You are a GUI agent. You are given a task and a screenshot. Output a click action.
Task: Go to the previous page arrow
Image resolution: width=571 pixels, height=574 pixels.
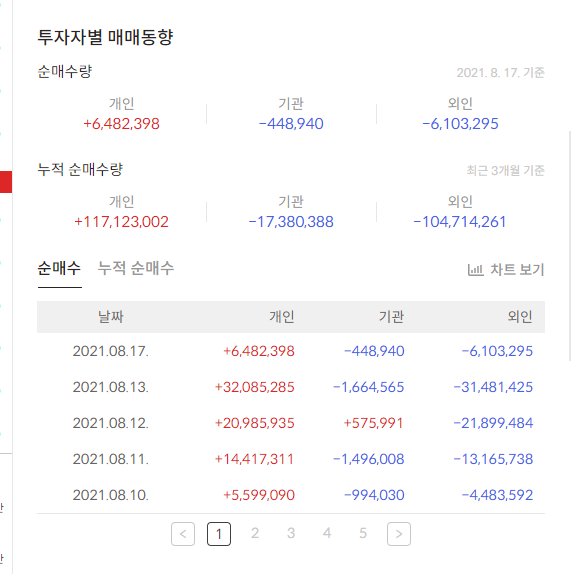pyautogui.click(x=183, y=534)
